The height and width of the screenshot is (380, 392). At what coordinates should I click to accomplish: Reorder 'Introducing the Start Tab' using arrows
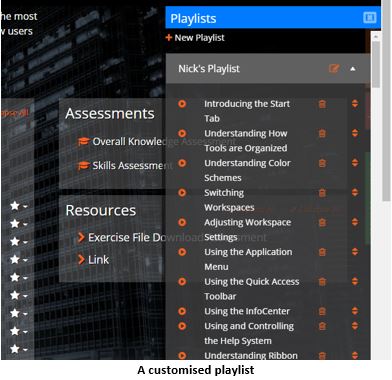click(x=355, y=104)
